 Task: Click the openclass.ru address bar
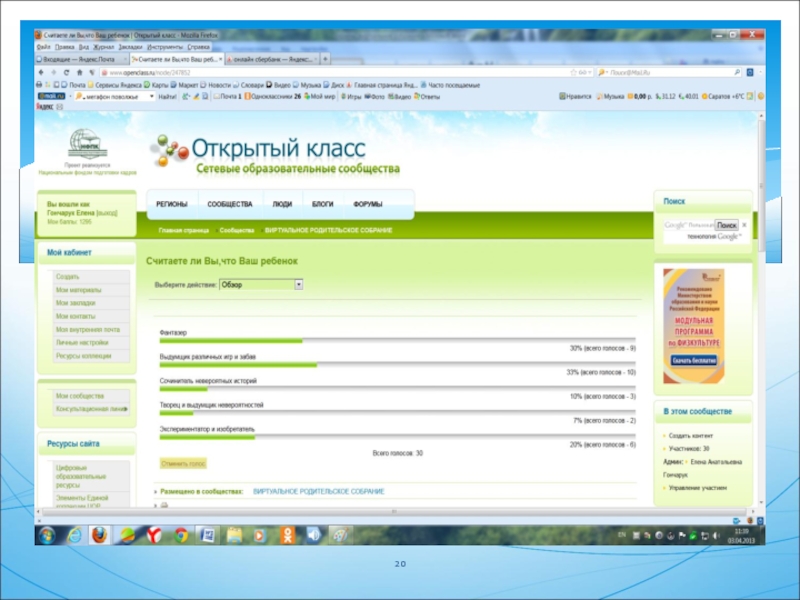coord(337,72)
